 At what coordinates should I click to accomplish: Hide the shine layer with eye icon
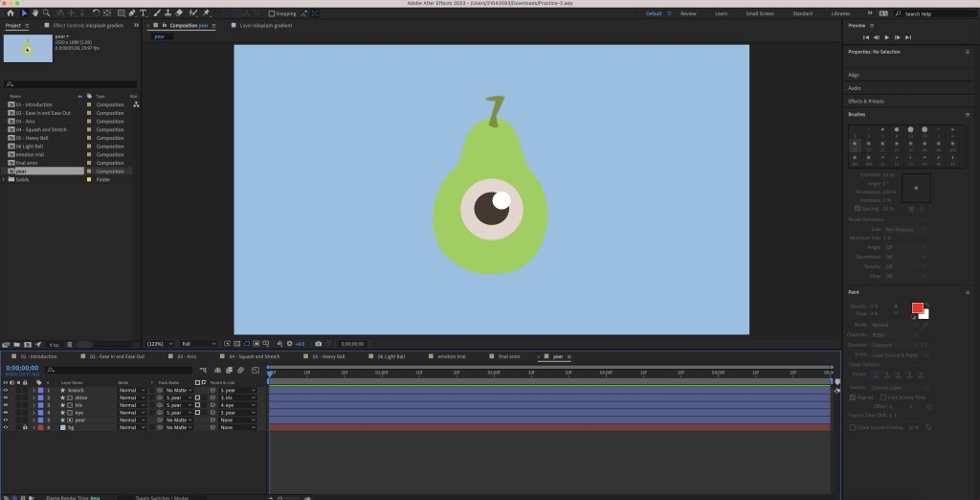tap(6, 398)
